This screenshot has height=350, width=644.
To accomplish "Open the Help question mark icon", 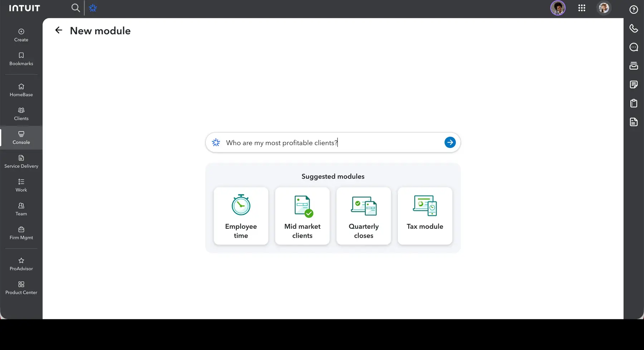I will tap(634, 10).
